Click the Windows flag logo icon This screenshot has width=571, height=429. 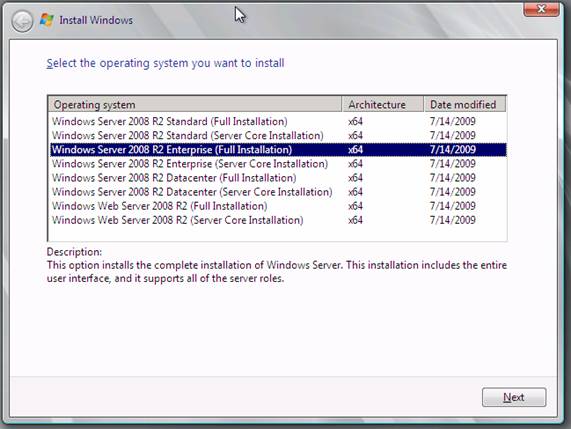(47, 20)
